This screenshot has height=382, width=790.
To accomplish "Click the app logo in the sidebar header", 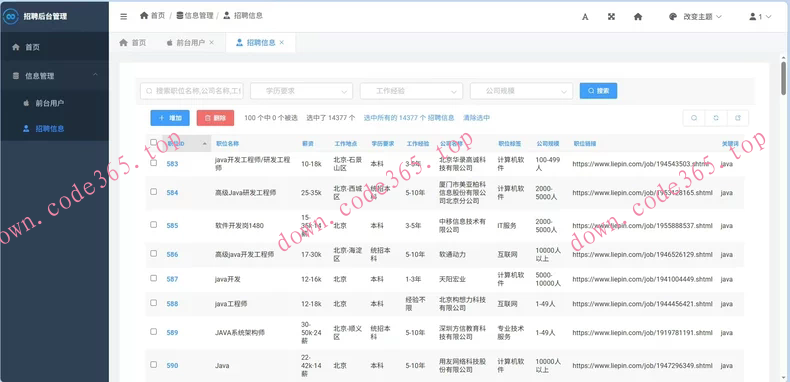I will coord(11,16).
